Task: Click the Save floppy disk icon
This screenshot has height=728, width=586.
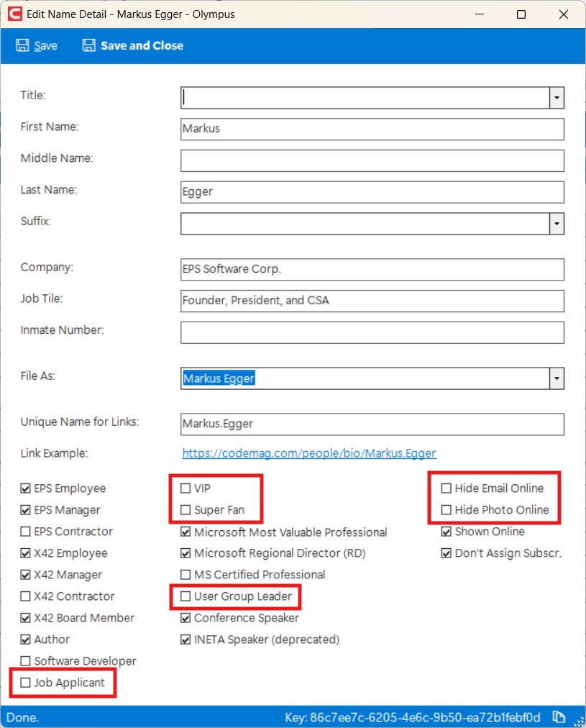Action: [x=22, y=45]
